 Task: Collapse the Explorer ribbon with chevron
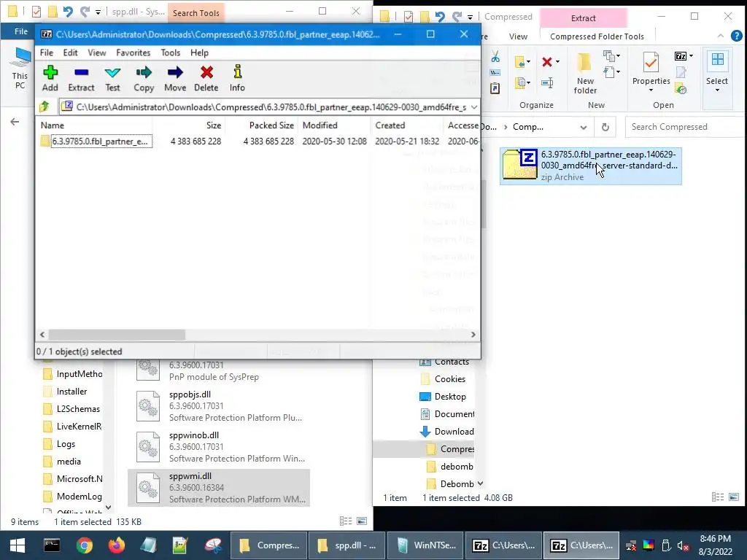click(720, 36)
